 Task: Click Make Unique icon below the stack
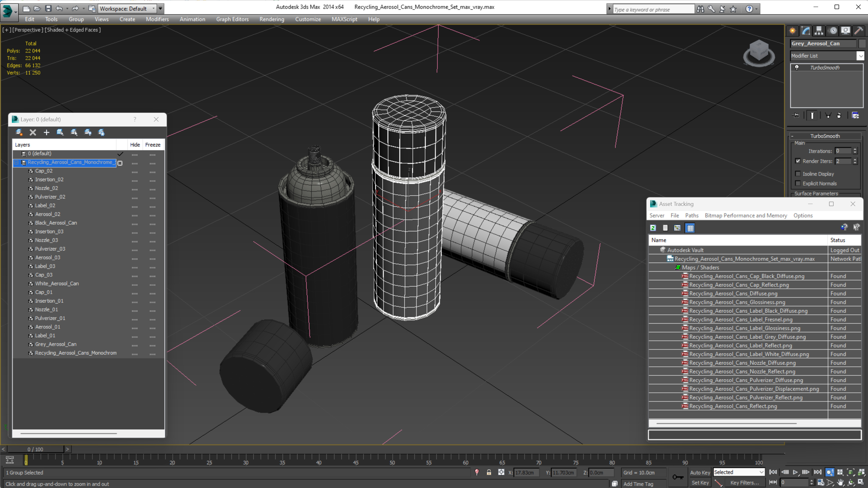pyautogui.click(x=828, y=116)
